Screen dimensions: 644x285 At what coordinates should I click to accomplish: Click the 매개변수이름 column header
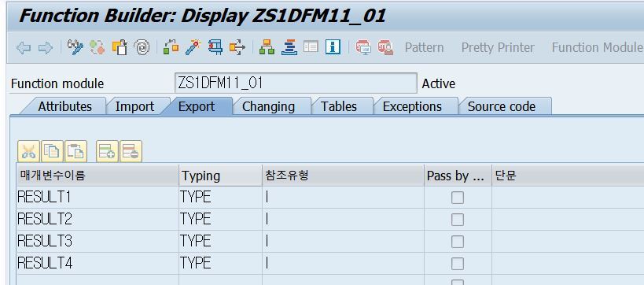pyautogui.click(x=98, y=176)
